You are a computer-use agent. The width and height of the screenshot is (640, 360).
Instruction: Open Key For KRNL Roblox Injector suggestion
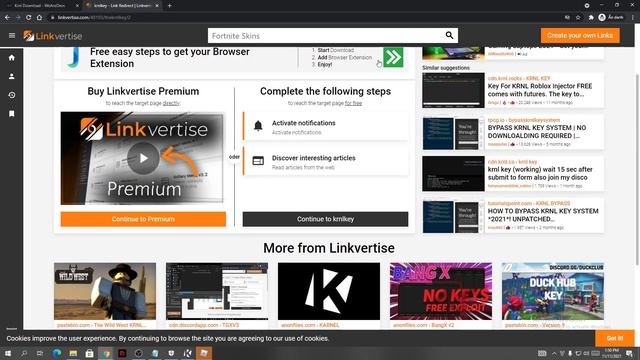[540, 90]
